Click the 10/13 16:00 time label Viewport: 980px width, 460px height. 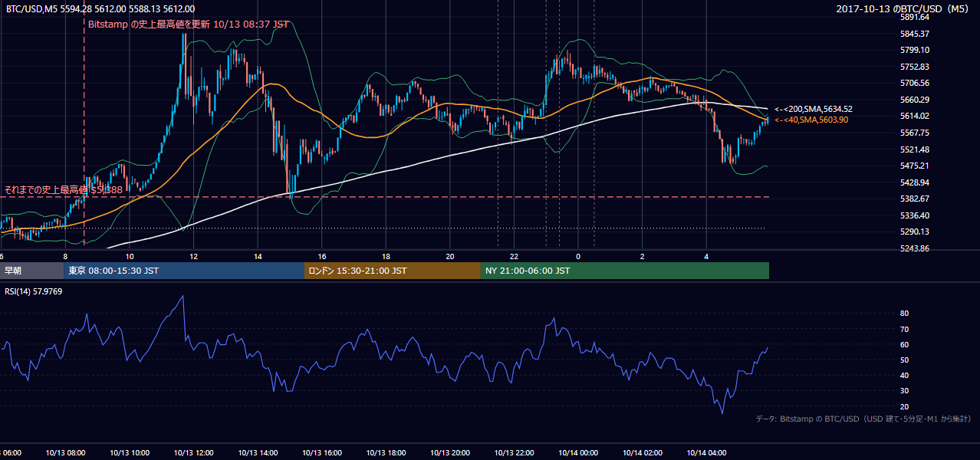click(322, 453)
